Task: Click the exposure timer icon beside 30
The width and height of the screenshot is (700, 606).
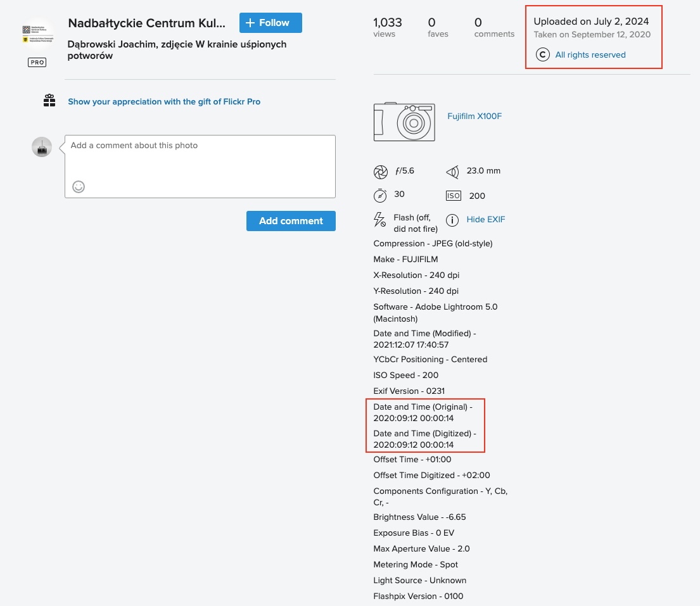Action: tap(380, 195)
